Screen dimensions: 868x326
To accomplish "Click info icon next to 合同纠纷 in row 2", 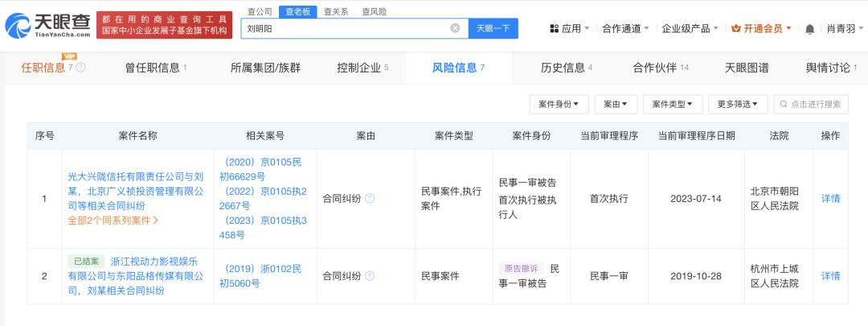I will tap(370, 275).
